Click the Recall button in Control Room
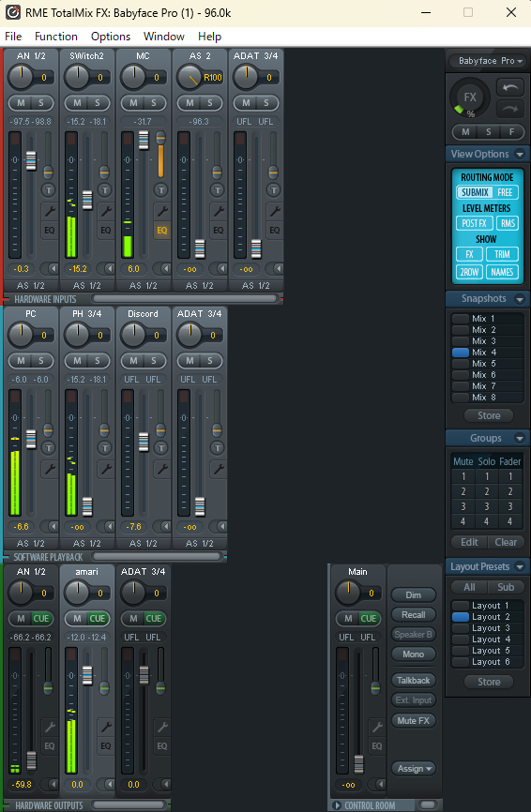The image size is (531, 812). [414, 615]
